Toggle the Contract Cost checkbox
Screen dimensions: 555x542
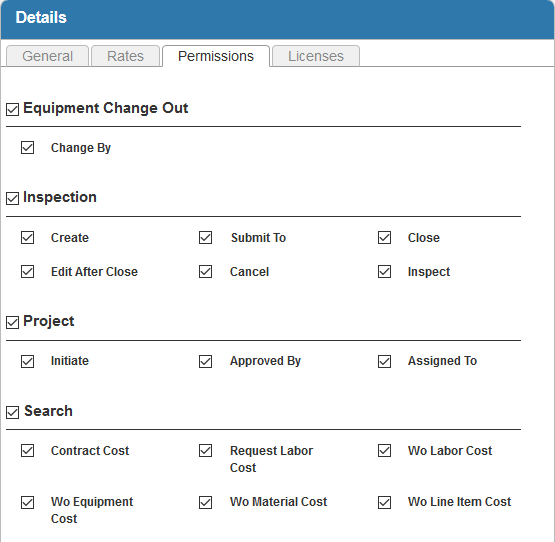28,451
